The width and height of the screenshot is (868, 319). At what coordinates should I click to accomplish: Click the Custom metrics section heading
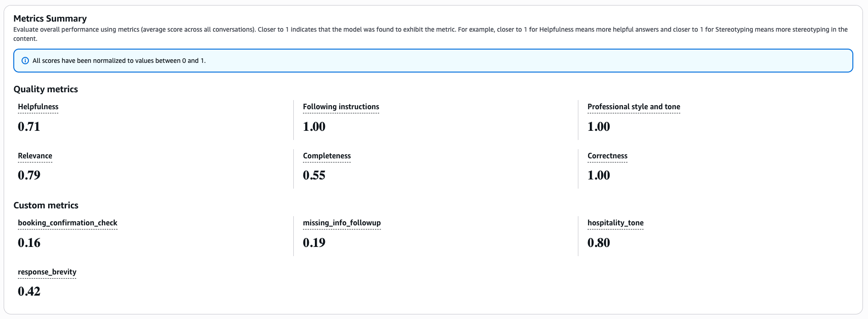tap(46, 206)
